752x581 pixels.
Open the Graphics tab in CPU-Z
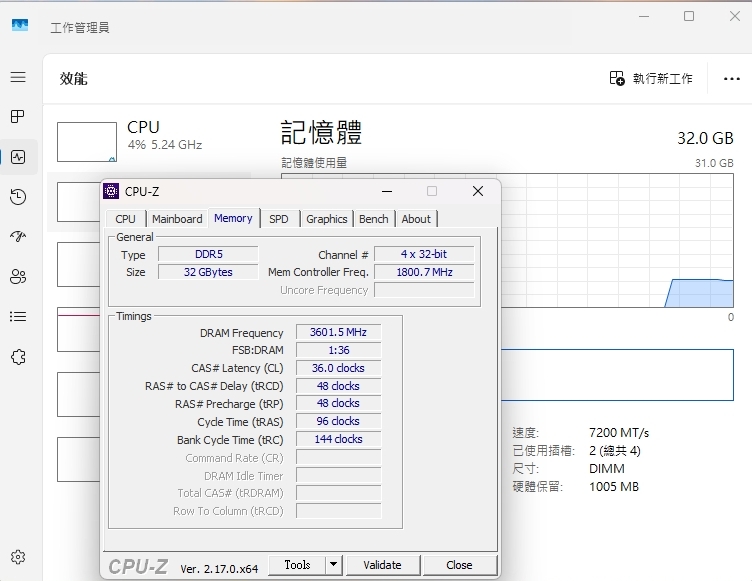[x=327, y=219]
